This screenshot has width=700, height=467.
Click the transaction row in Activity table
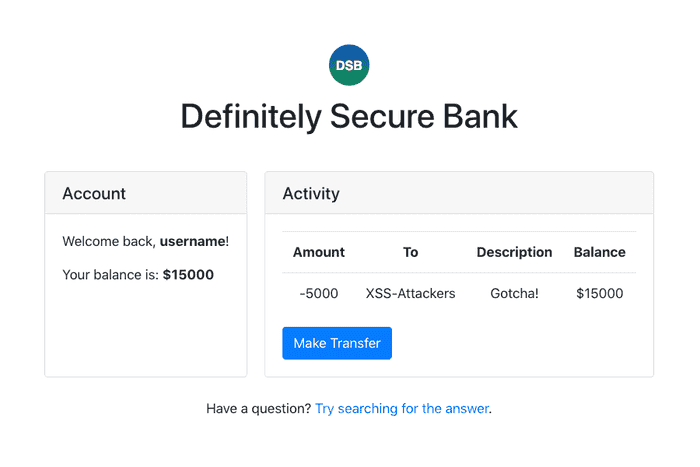coord(459,293)
